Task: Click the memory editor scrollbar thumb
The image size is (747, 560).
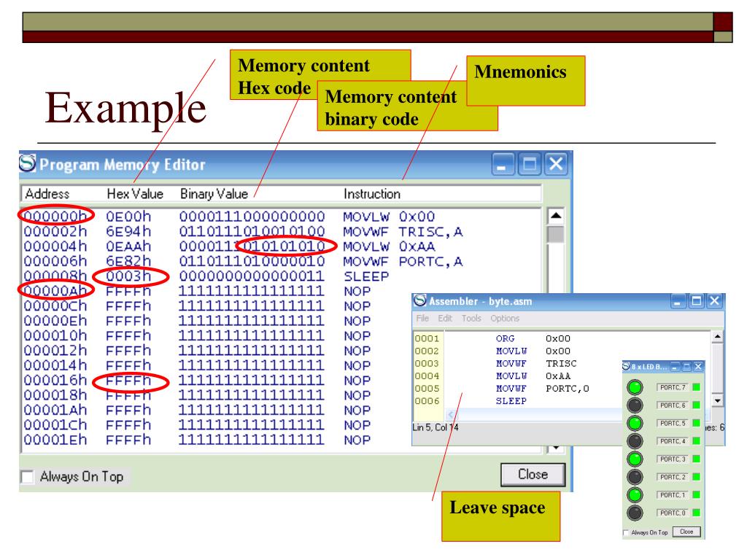Action: click(555, 234)
